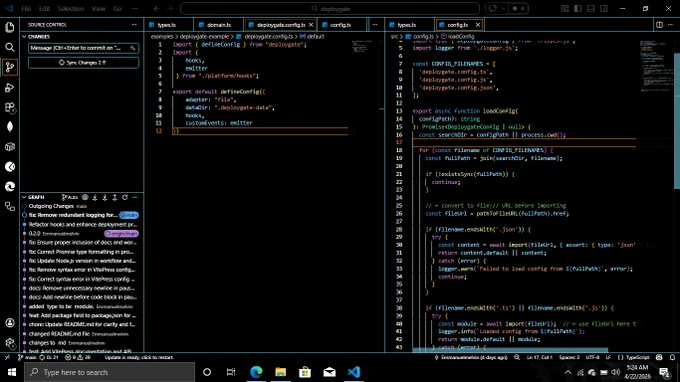Open Source Control more actions ellipsis
This screenshot has width=680, height=382.
click(x=134, y=25)
